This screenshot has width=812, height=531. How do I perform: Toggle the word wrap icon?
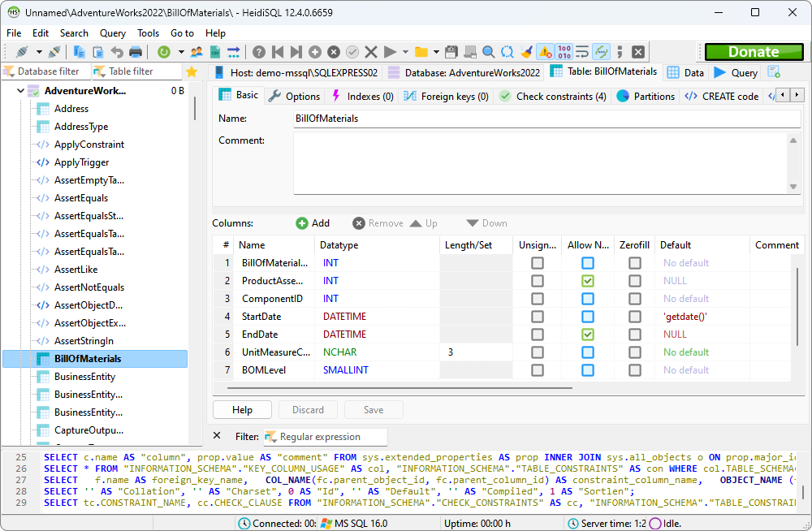(582, 52)
